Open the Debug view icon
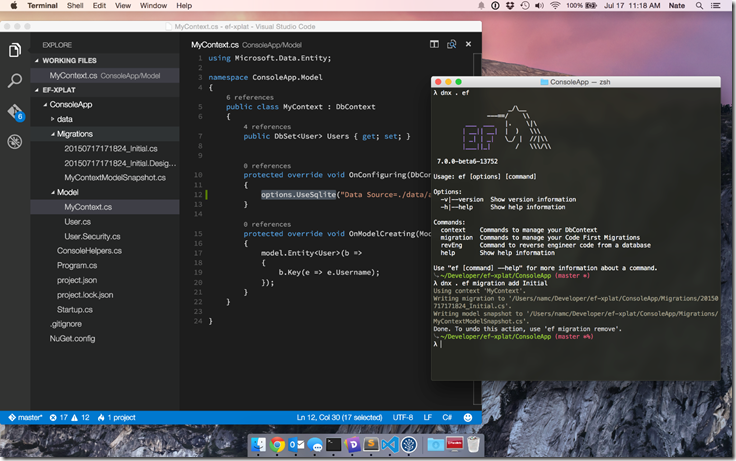Screen dimensions: 736x461 coord(15,141)
